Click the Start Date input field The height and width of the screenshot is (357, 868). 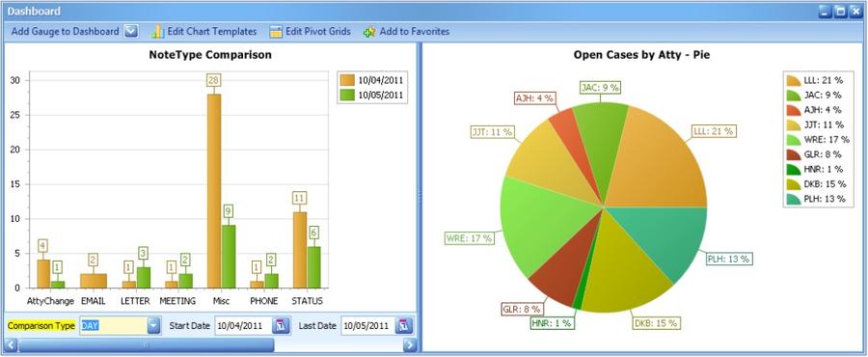242,325
